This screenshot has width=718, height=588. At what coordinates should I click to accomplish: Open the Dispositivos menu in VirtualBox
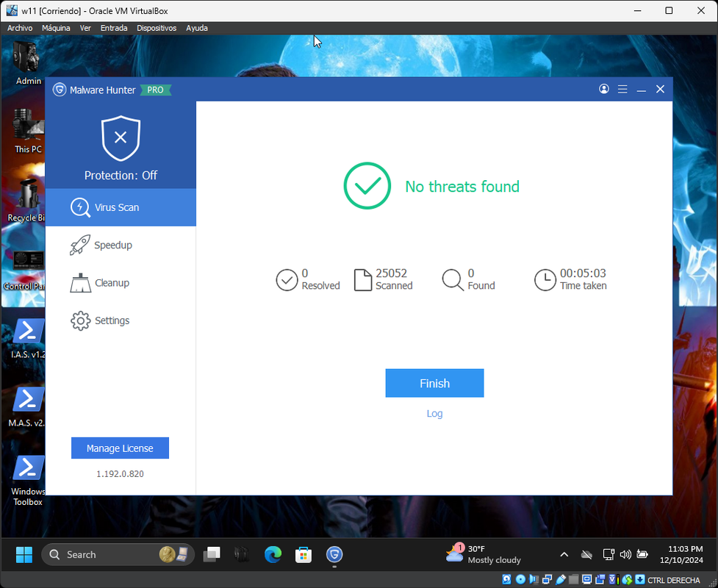tap(157, 28)
